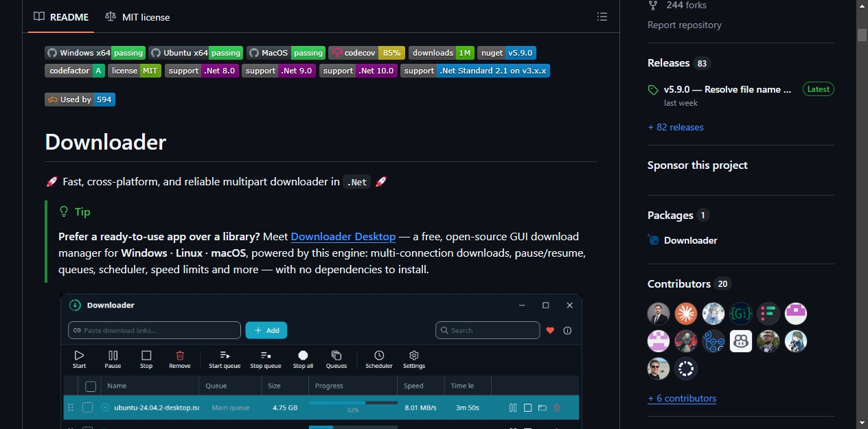Screen dimensions: 868x429
Task: Click Start queue icon in Downloader app screenshot
Action: point(225,356)
